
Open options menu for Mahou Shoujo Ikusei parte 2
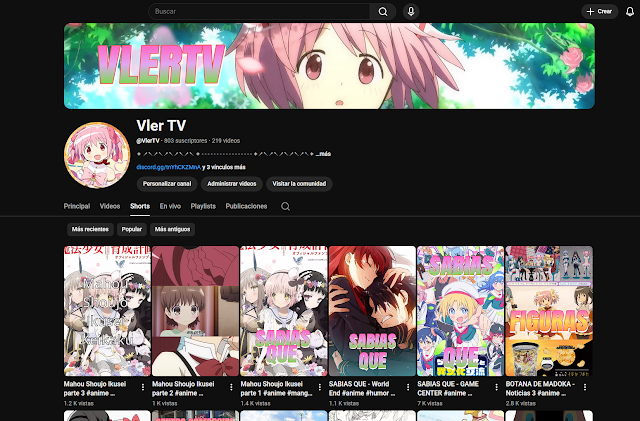[x=231, y=387]
